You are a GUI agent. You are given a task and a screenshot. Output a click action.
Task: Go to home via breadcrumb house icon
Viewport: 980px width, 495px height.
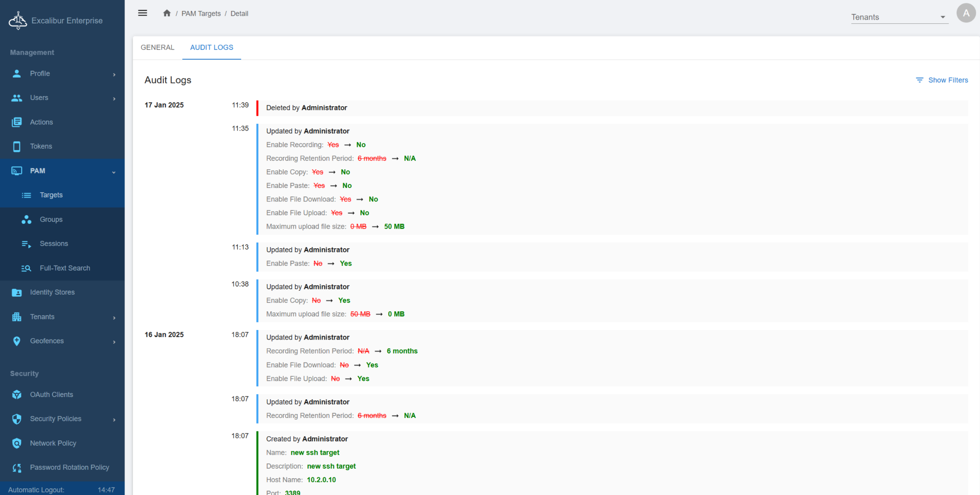tap(167, 13)
